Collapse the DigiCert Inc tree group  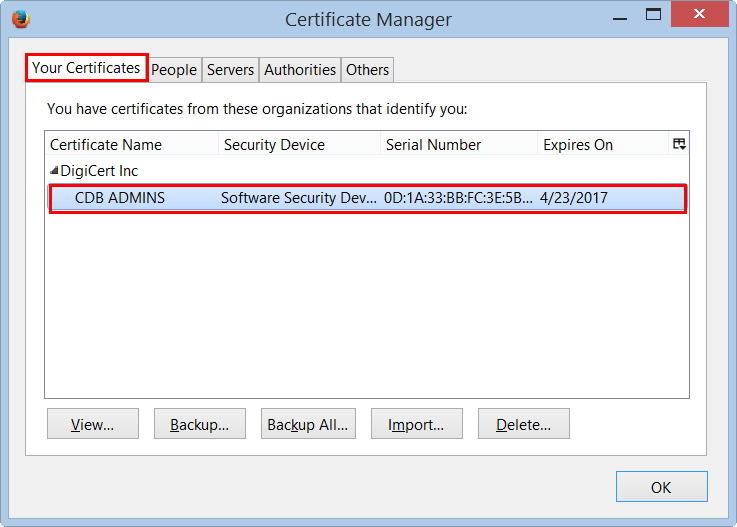[x=54, y=171]
